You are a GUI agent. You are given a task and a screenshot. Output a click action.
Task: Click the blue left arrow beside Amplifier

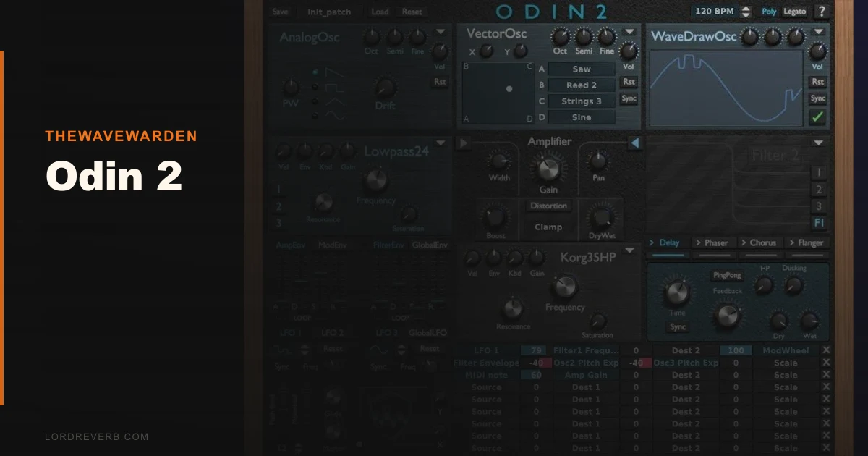coord(635,143)
